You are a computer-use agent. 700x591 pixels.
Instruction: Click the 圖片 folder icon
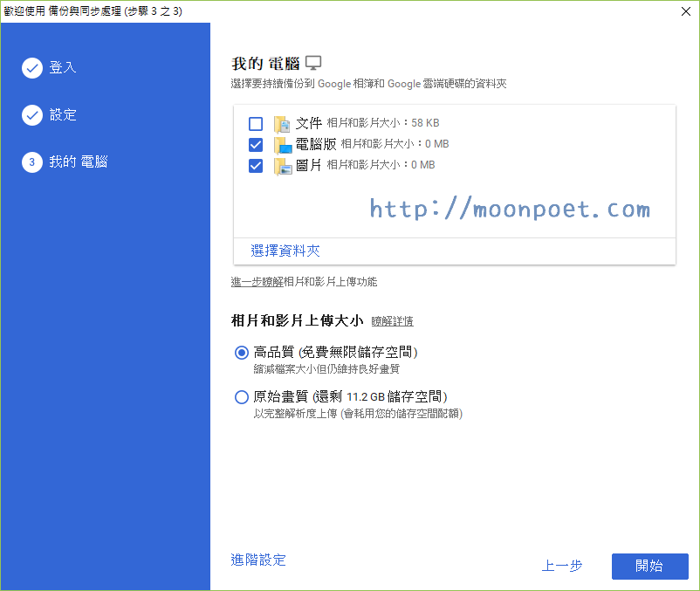(x=281, y=165)
